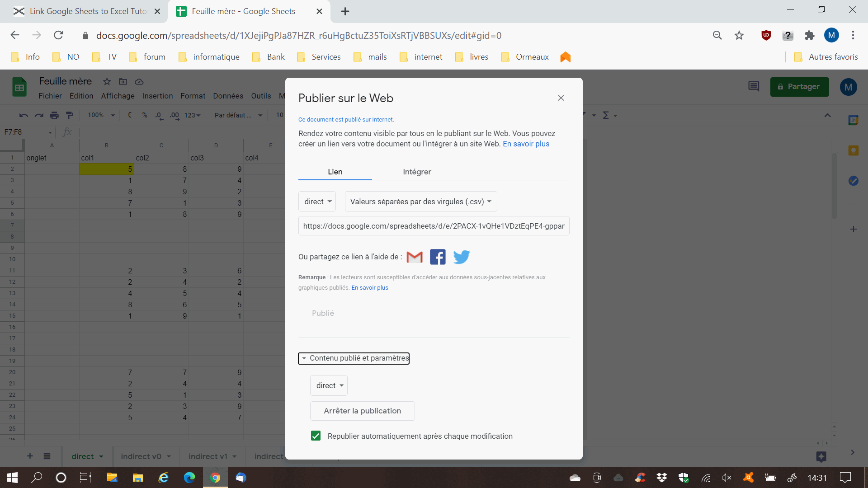Click increase decimal places button
Image resolution: width=868 pixels, height=488 pixels.
pyautogui.click(x=175, y=115)
